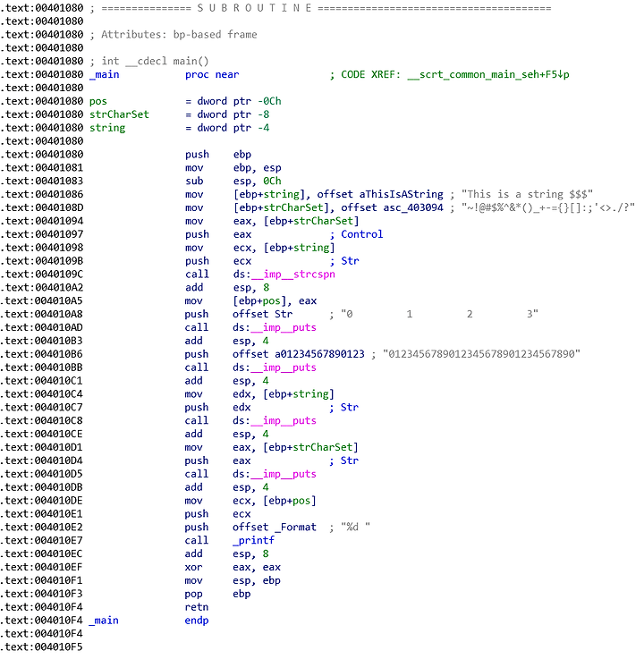Click the SUBROUTINE header comment line

pos(320,8)
